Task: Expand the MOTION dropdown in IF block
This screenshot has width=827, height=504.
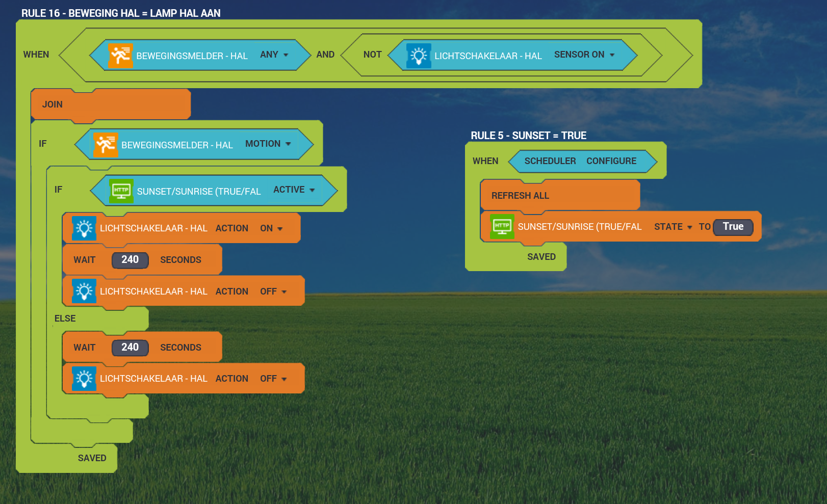Action: tap(268, 144)
